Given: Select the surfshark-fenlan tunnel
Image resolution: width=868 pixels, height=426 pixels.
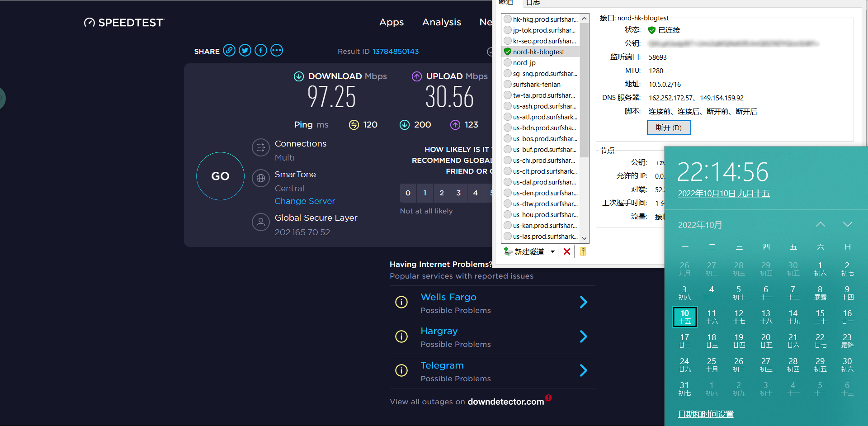Looking at the screenshot, I should click(536, 85).
